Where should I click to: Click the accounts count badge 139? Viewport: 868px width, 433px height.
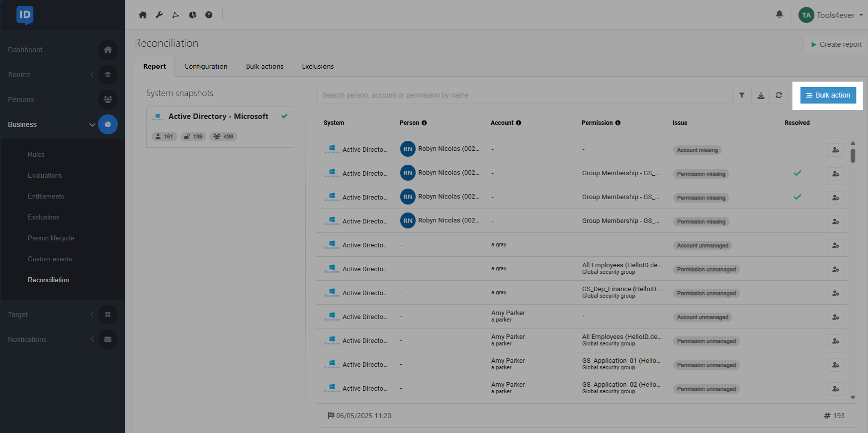tap(193, 136)
